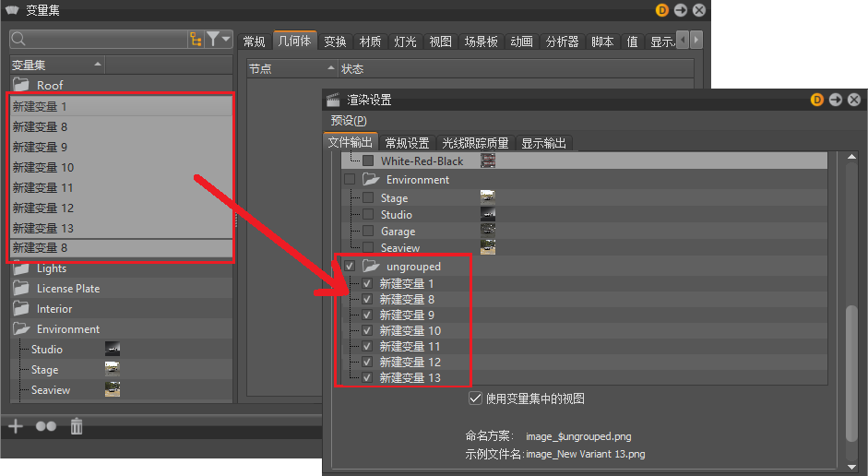
Task: Click the render settings scrollbar up arrow
Action: (x=852, y=158)
